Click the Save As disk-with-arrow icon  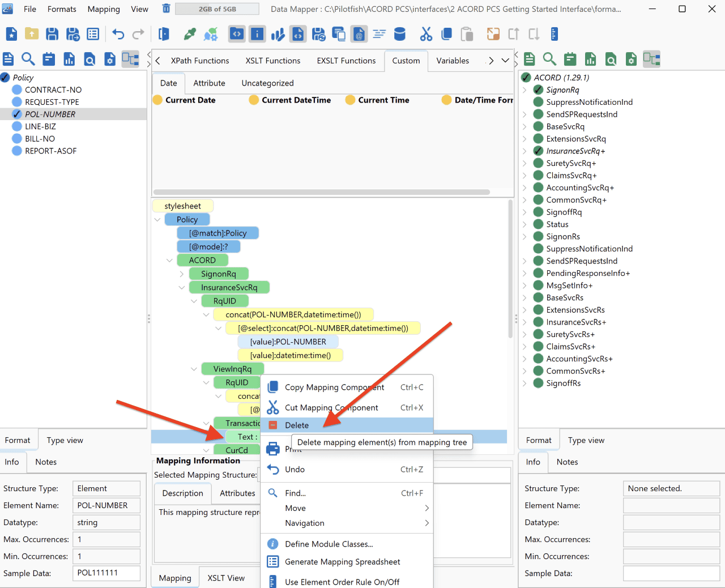pyautogui.click(x=73, y=34)
